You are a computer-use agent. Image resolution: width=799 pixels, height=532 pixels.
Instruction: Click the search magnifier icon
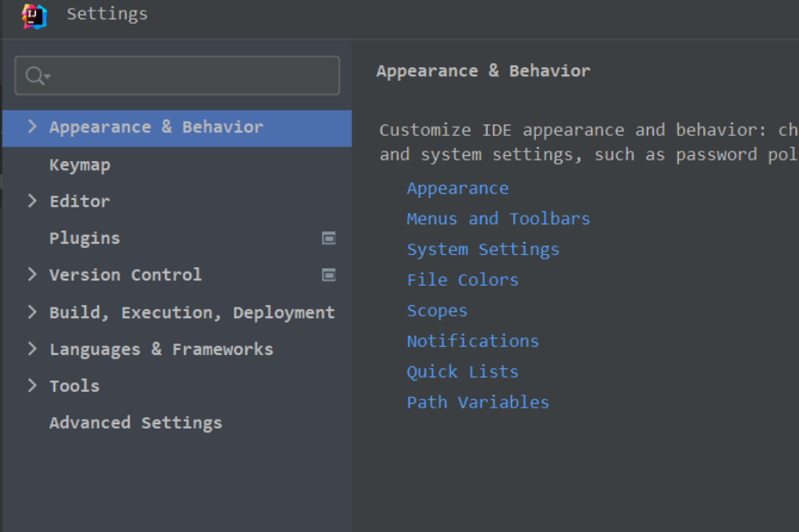[x=36, y=76]
